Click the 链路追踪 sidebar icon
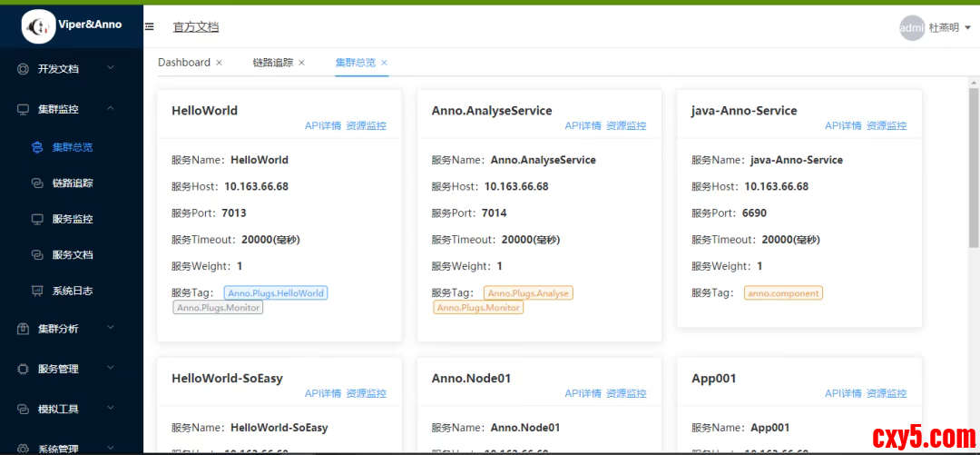 37,183
